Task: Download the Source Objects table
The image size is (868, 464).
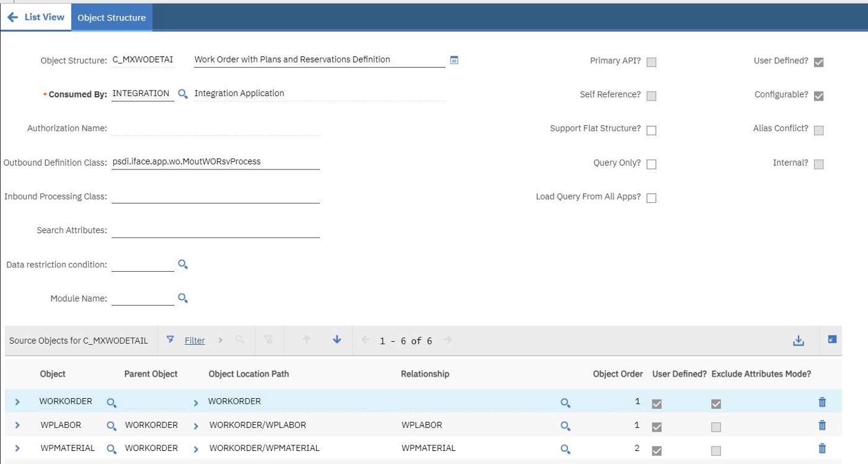Action: coord(799,341)
